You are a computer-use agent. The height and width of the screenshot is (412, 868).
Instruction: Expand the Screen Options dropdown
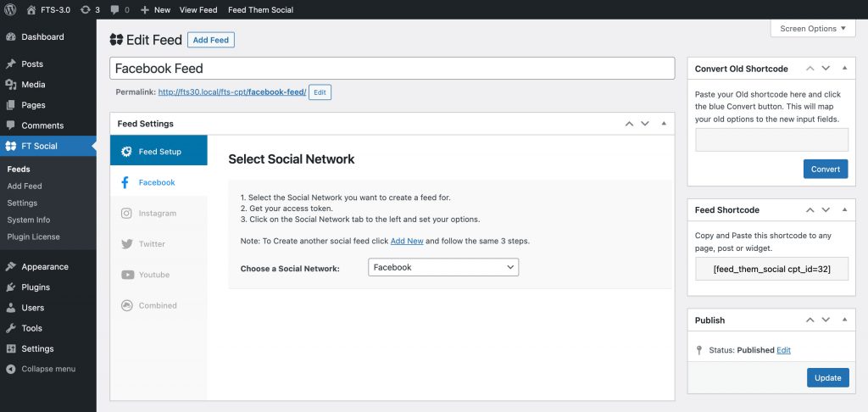click(x=813, y=28)
